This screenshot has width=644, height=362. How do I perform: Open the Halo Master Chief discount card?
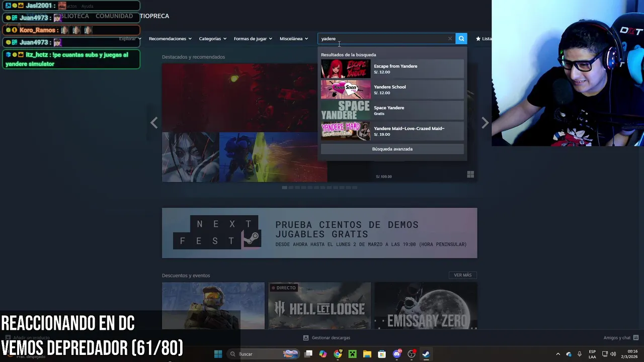(x=213, y=306)
